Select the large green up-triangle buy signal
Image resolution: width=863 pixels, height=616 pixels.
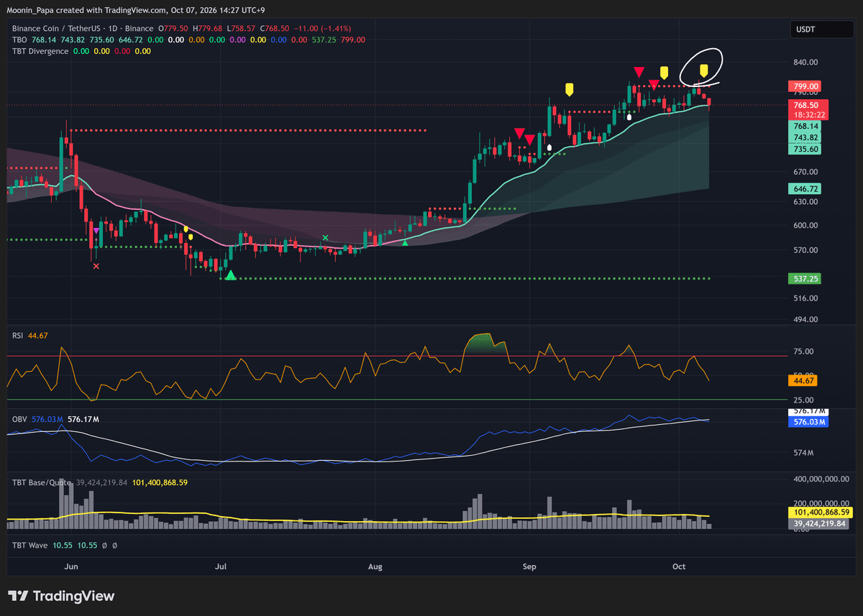pyautogui.click(x=230, y=275)
